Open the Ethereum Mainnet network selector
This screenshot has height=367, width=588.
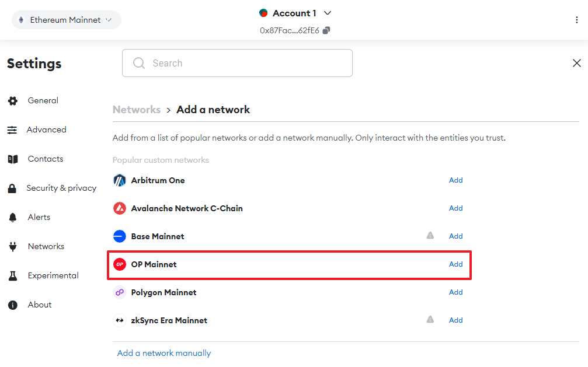pyautogui.click(x=66, y=19)
